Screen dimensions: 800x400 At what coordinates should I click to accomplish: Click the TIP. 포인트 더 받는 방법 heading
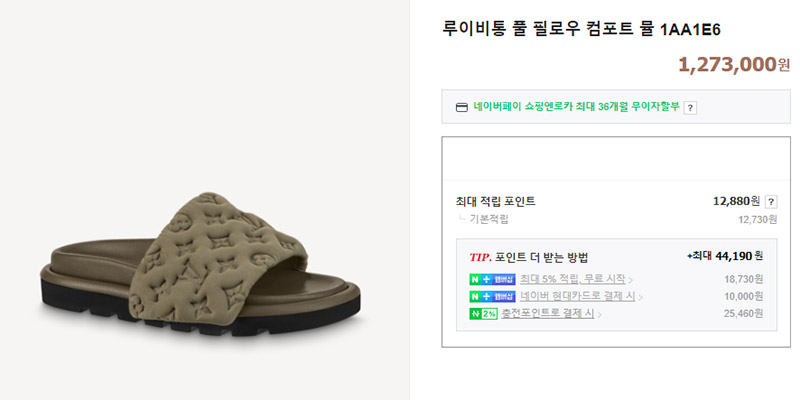pos(529,257)
